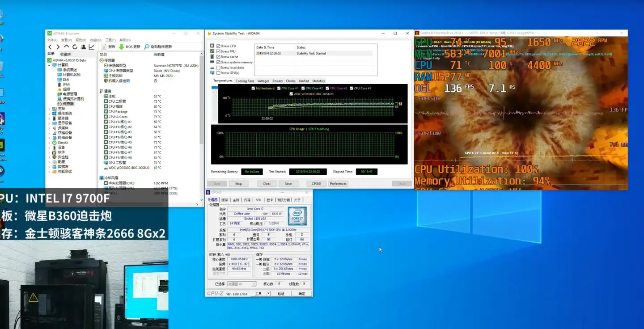Click AIDA64 toolbar forward arrow
This screenshot has width=644, height=329.
pos(58,46)
